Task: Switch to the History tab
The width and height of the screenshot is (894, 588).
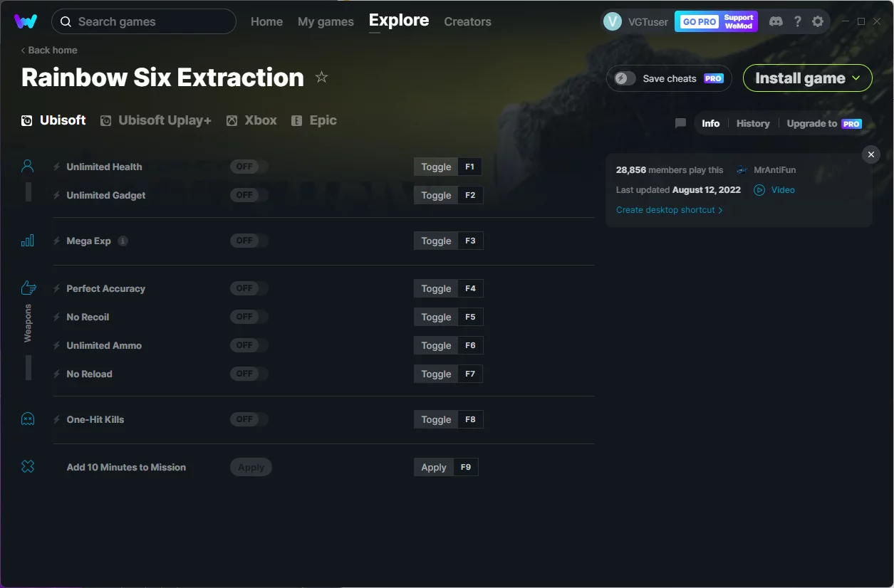Action: pos(753,123)
